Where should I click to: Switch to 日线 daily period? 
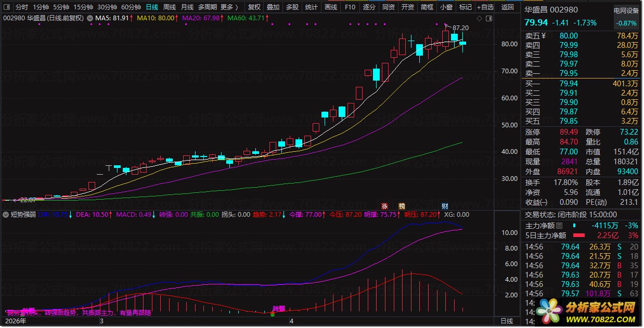(151, 7)
